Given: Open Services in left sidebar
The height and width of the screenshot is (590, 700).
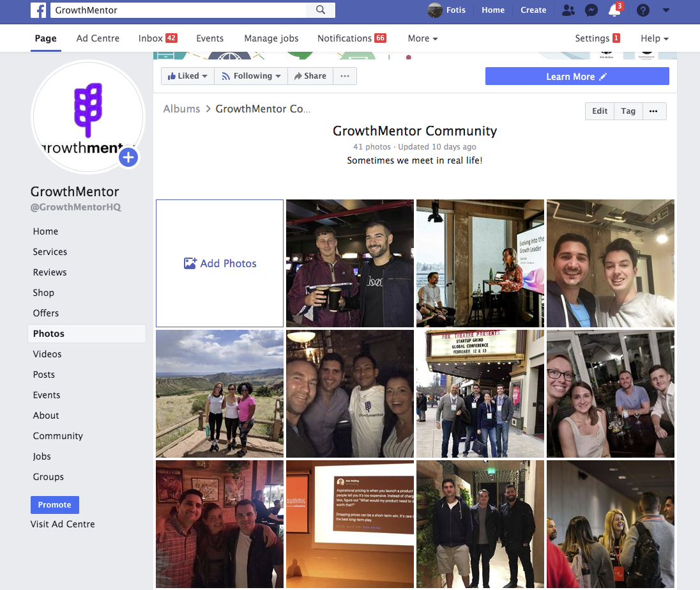Looking at the screenshot, I should point(50,252).
